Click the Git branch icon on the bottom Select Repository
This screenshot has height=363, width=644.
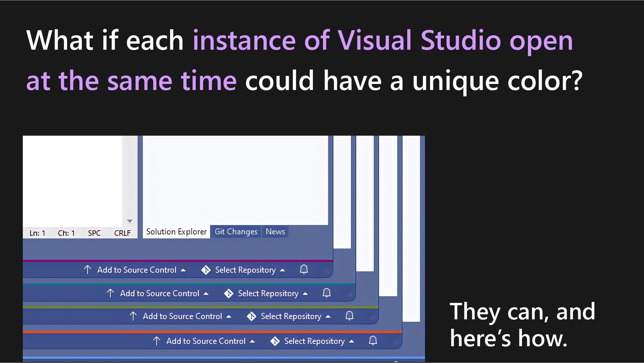pos(275,341)
